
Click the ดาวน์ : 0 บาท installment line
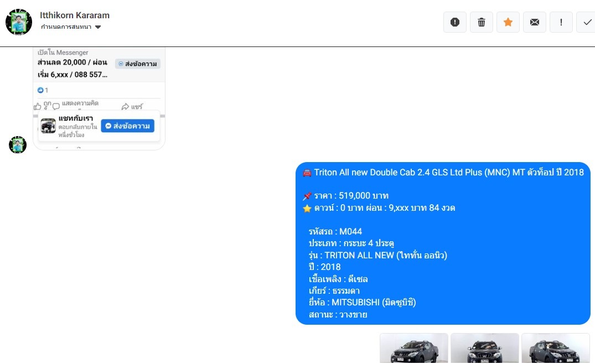click(379, 208)
